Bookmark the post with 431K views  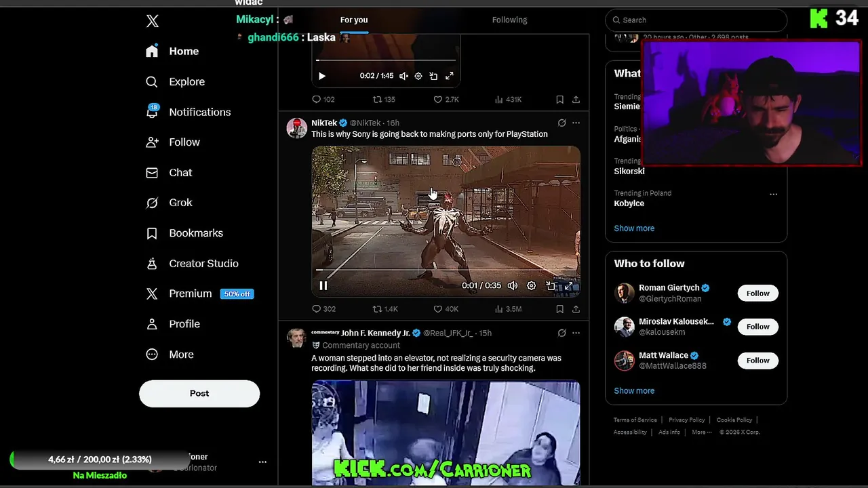click(x=559, y=100)
